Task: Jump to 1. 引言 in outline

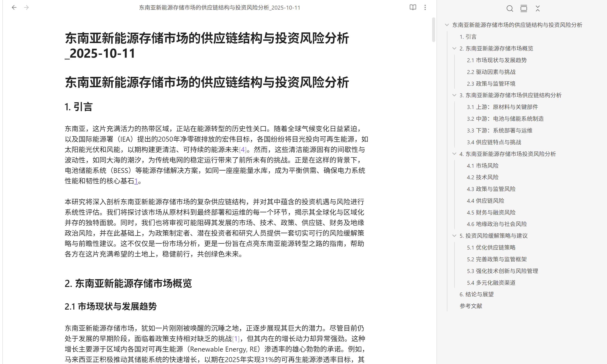Action: [x=468, y=37]
